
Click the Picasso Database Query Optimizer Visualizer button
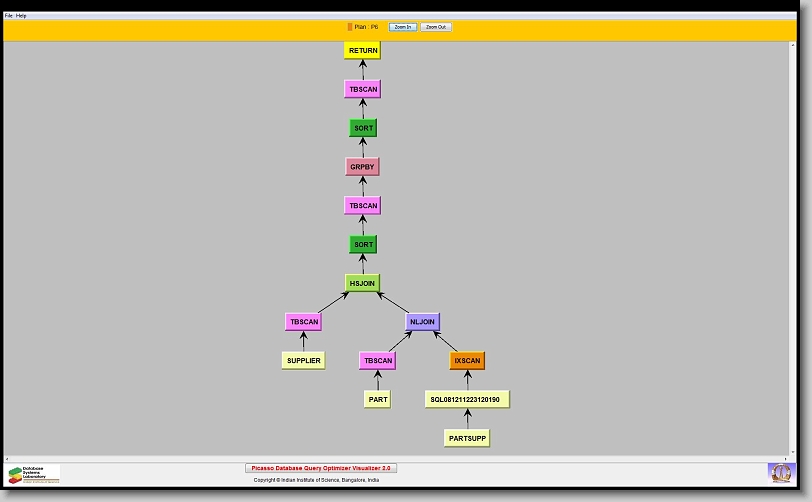321,468
